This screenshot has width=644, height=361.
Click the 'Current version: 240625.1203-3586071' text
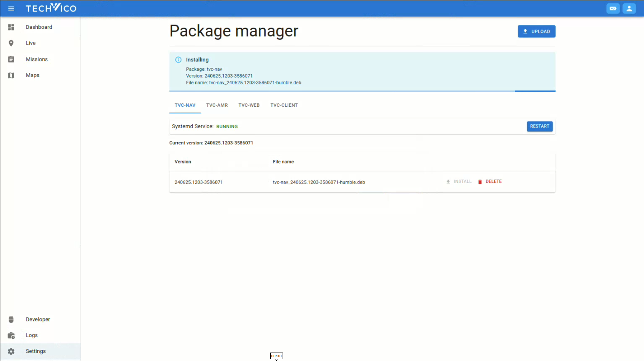tap(211, 143)
